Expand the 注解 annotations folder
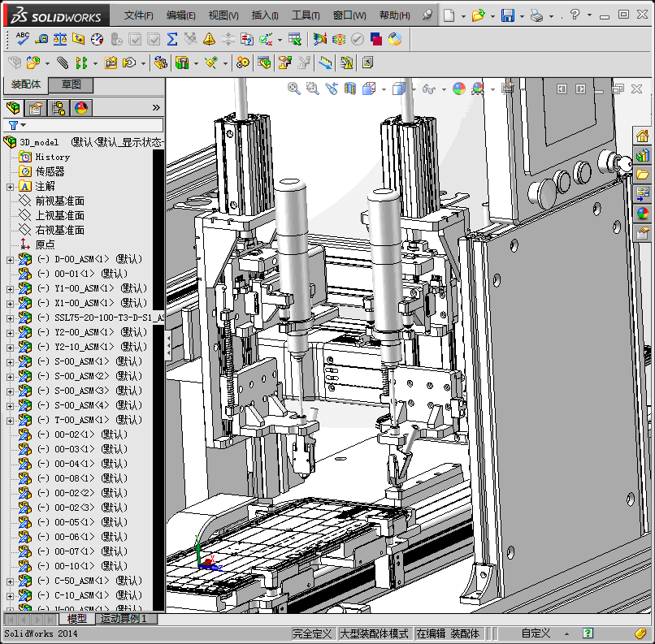 (10, 186)
